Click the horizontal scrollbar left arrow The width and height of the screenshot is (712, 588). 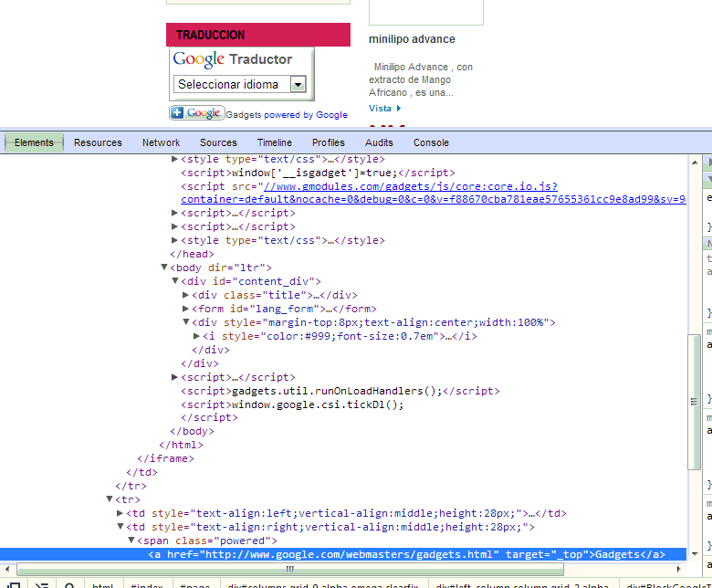pos(6,569)
